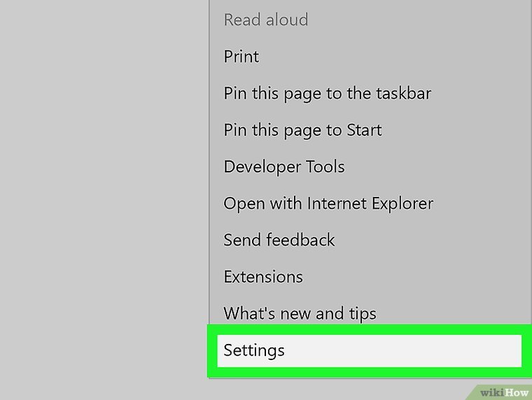Click the Read aloud menu entry
The width and height of the screenshot is (532, 400).
coord(265,20)
